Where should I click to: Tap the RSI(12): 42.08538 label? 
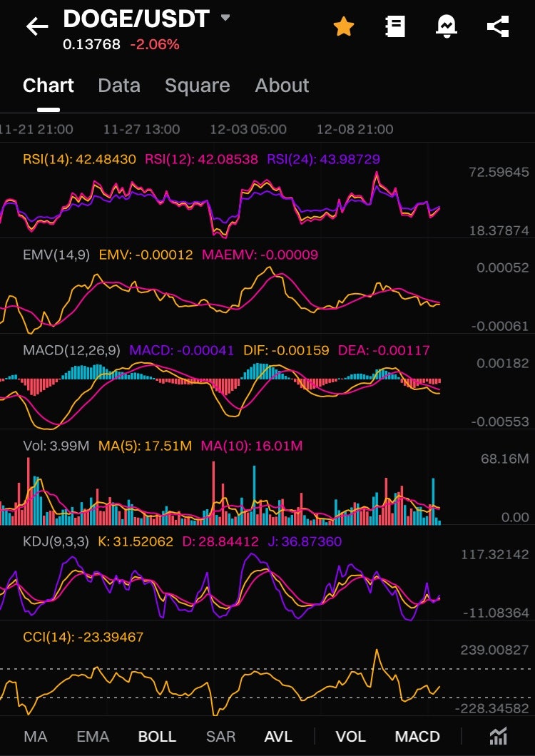pos(202,159)
